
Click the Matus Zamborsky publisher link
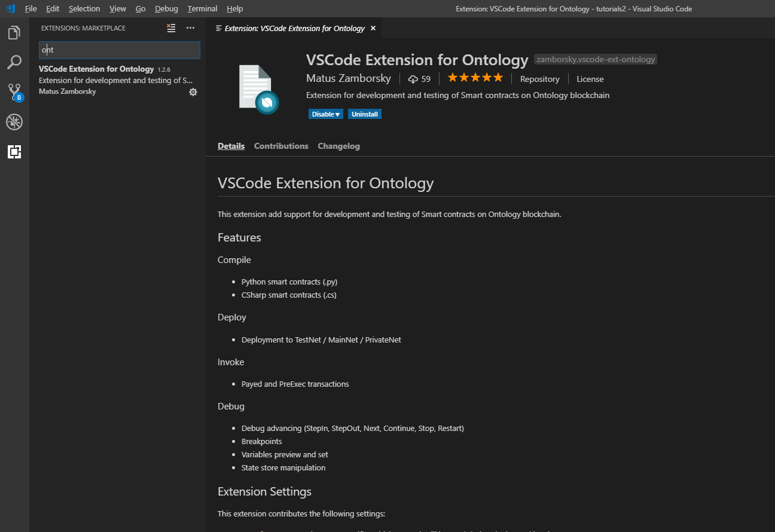pyautogui.click(x=349, y=78)
